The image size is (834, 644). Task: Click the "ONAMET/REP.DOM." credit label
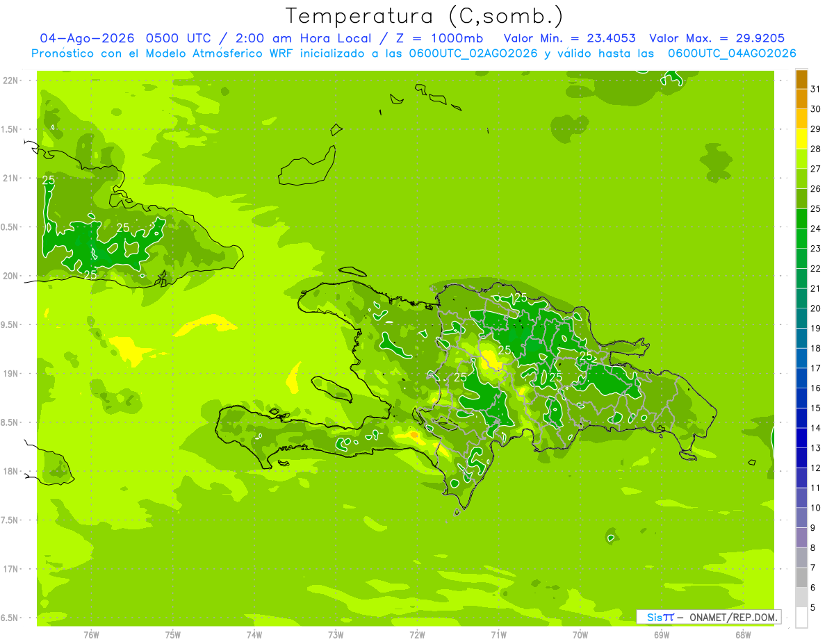click(x=733, y=617)
